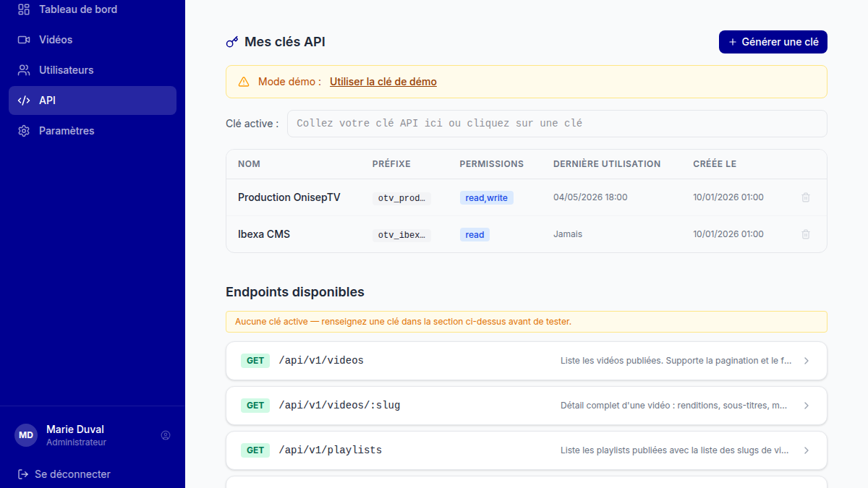
Task: Click the GET badge of /api/v1/videos/:slug
Action: coord(255,406)
